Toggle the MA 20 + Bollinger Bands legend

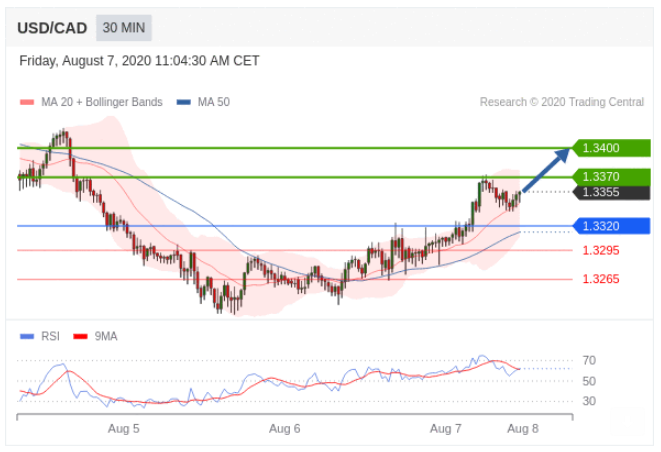point(99,102)
